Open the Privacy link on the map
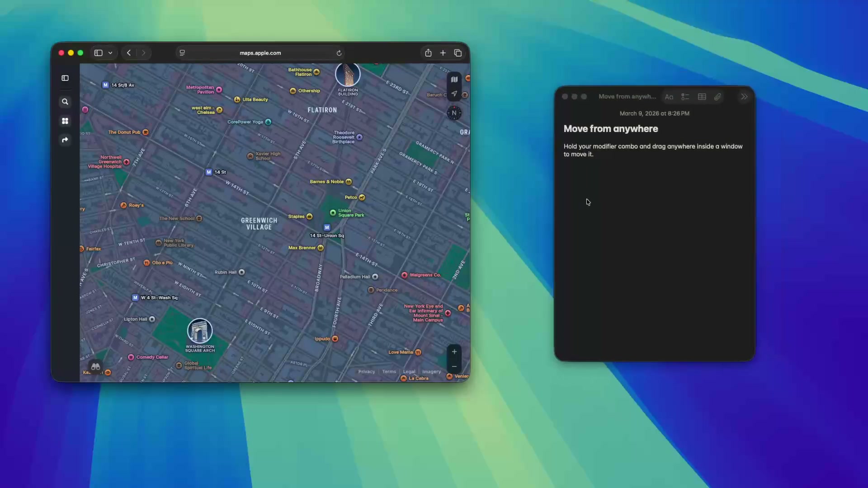 point(366,371)
